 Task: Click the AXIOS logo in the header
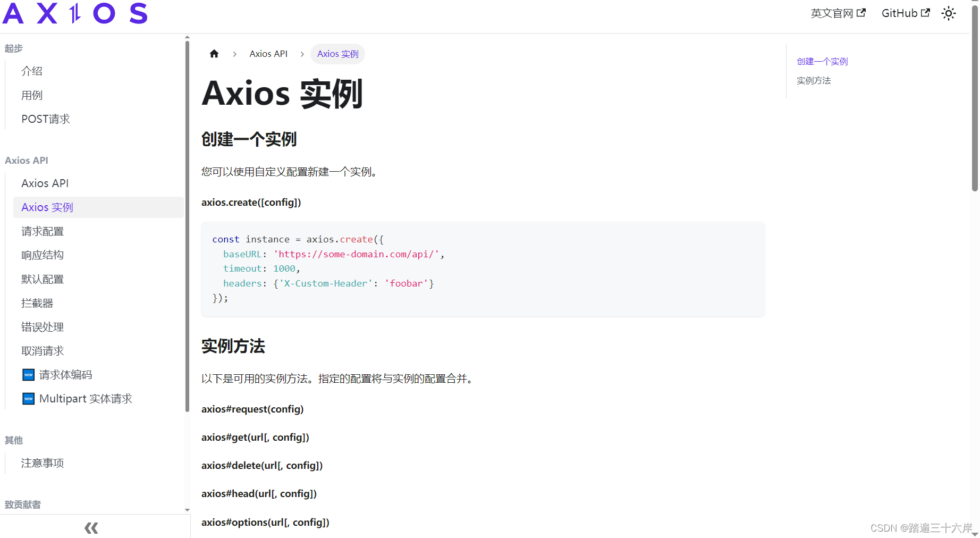74,13
